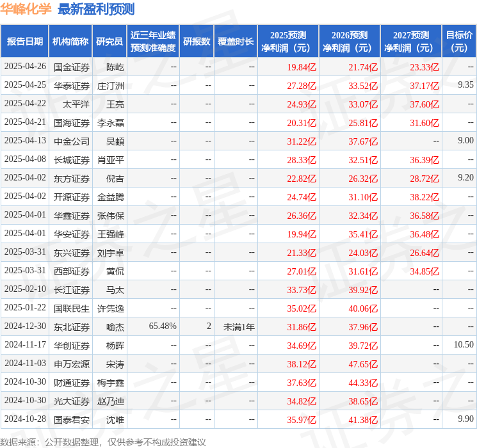Select the 东北证券 institution cell

point(72,327)
